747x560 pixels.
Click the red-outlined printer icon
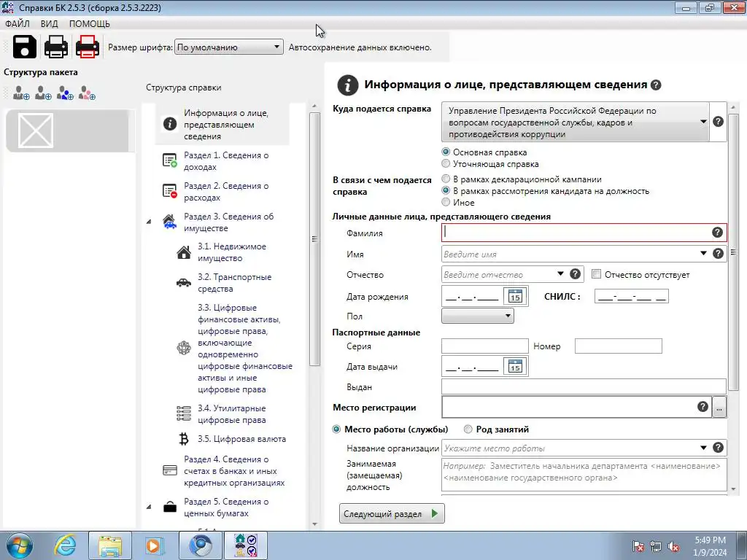88,47
